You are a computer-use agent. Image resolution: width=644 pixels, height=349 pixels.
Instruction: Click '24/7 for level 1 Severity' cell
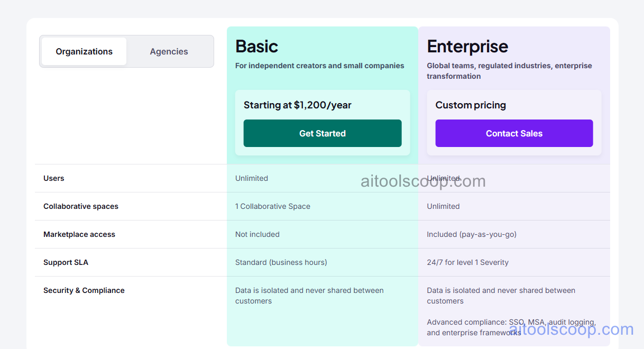tap(468, 262)
